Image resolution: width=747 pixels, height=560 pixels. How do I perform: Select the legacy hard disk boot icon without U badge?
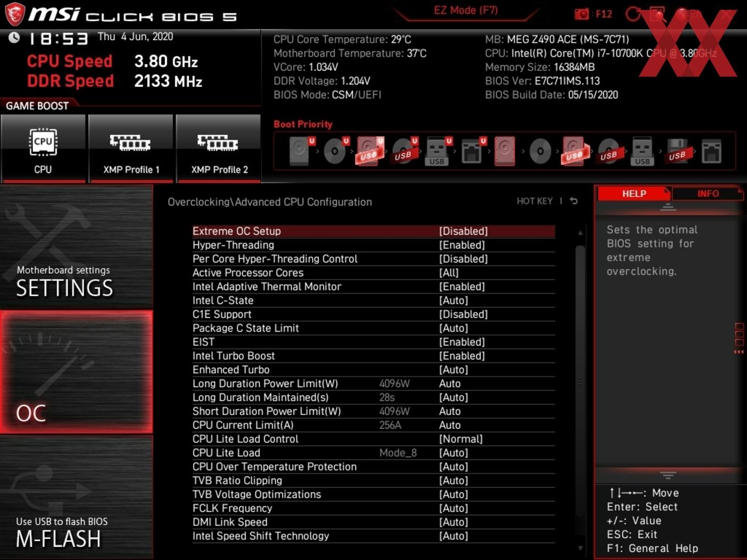pyautogui.click(x=505, y=151)
